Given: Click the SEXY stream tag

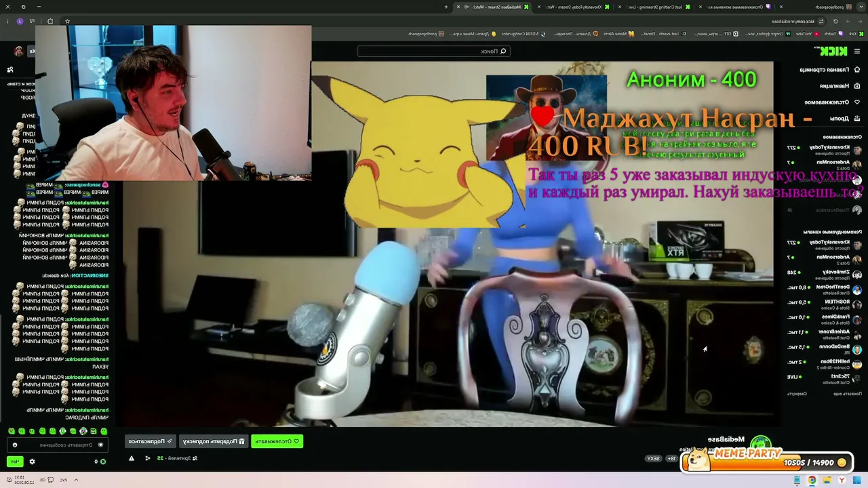Looking at the screenshot, I should 653,459.
